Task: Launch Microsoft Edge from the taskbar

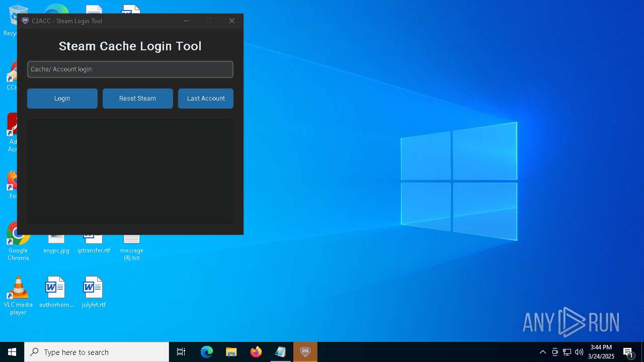Action: coord(207,352)
